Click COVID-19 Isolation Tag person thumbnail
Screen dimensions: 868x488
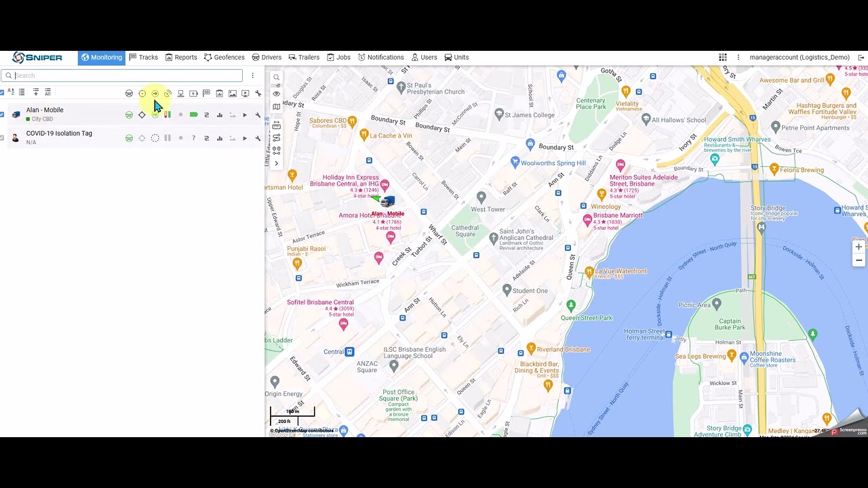(16, 138)
